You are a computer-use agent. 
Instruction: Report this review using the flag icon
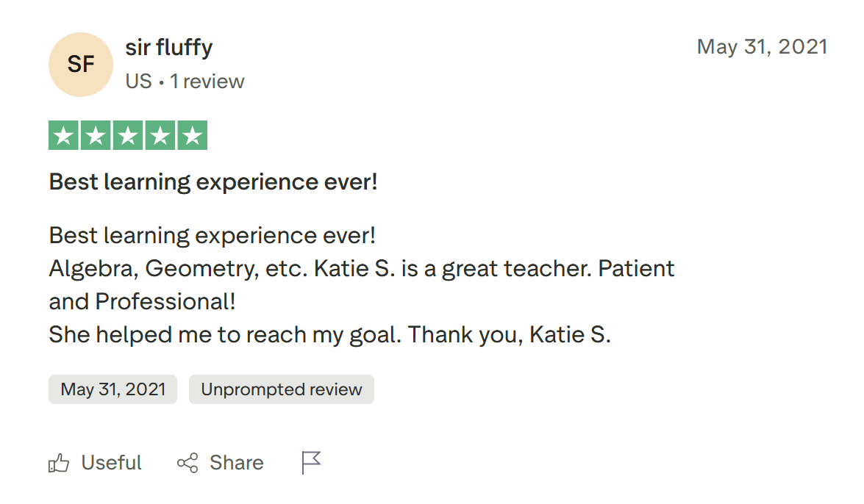click(x=311, y=461)
